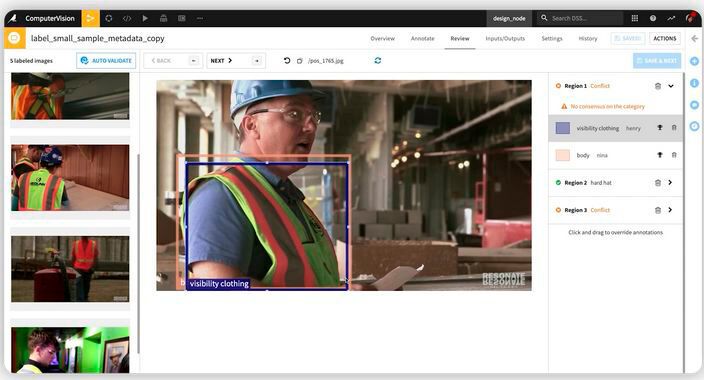Delete nina's body annotation
704x380 pixels.
click(674, 155)
